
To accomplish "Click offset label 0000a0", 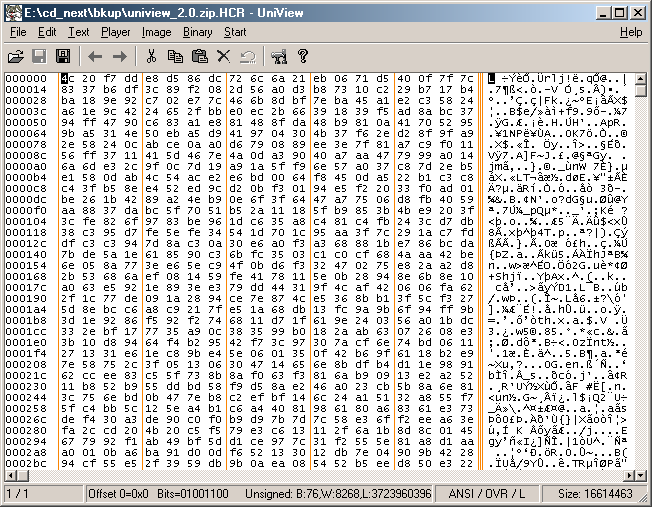I will [26, 166].
